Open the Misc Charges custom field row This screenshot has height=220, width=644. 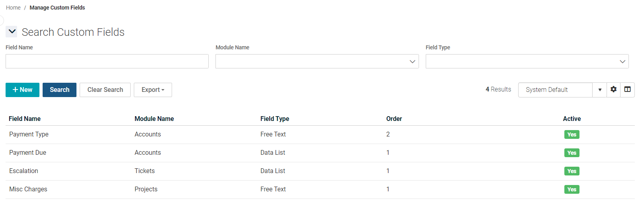click(28, 189)
